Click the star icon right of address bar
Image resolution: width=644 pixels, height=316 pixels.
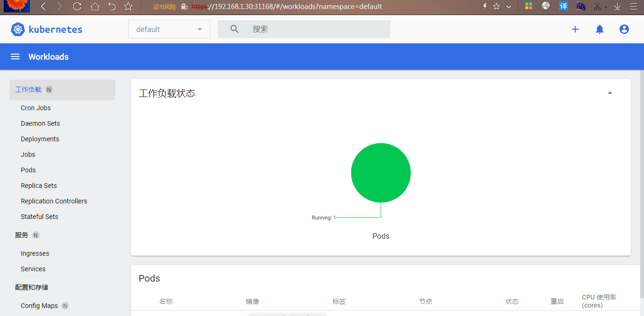(496, 7)
